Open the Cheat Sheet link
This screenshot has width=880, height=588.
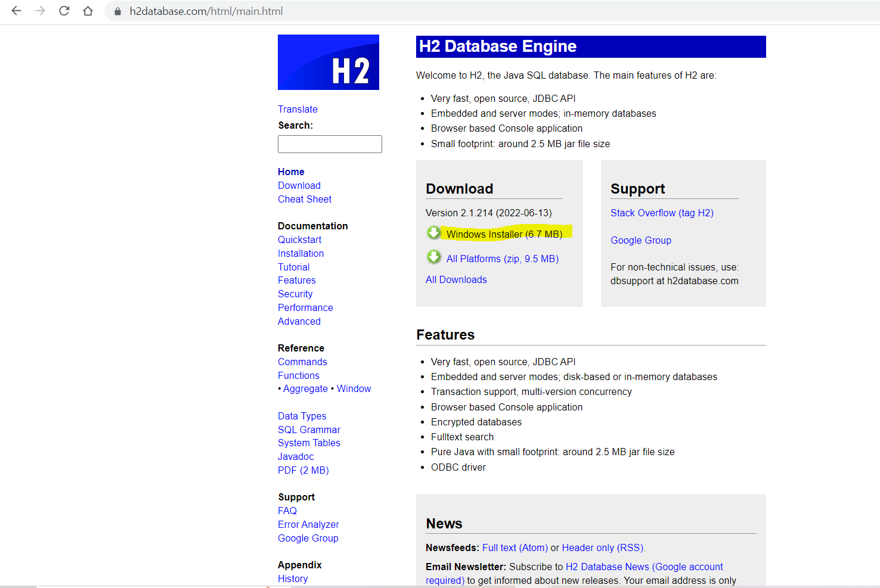coord(305,199)
